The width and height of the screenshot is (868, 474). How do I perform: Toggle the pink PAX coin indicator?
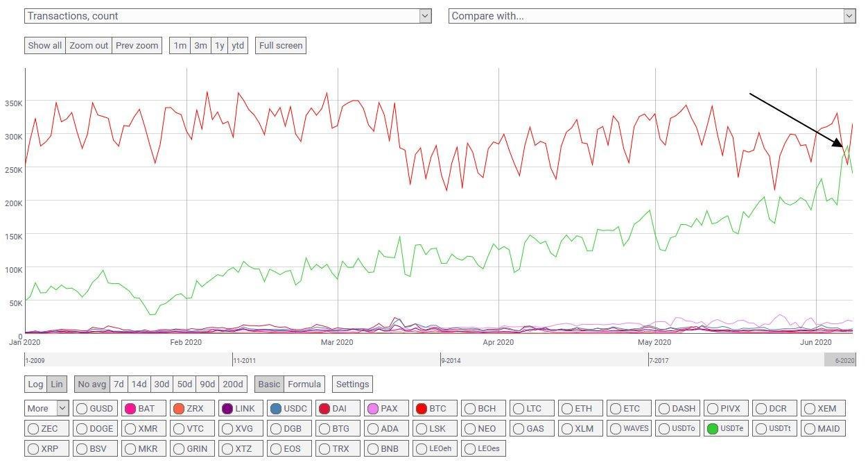(372, 409)
